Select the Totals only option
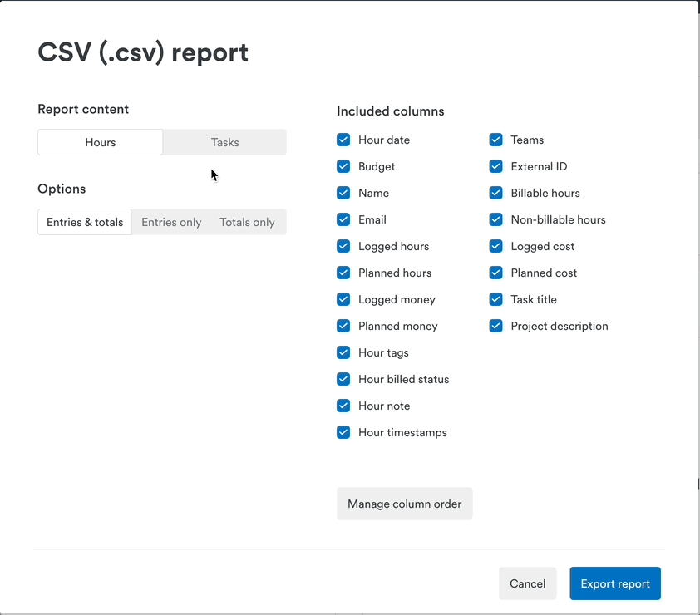Screen dimensions: 700x615 (x=247, y=222)
